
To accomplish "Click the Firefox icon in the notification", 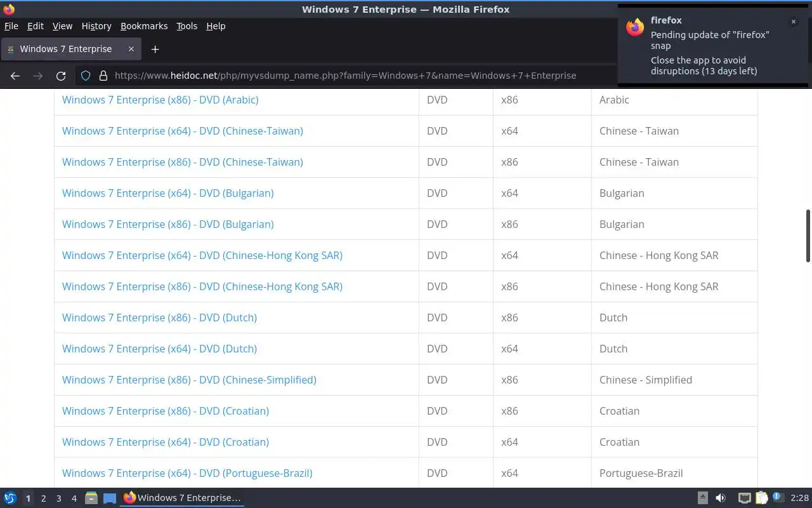I will point(635,27).
